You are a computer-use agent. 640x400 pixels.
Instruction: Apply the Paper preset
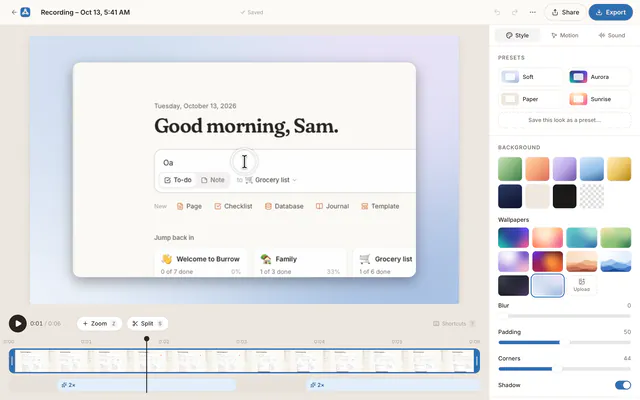pyautogui.click(x=530, y=99)
